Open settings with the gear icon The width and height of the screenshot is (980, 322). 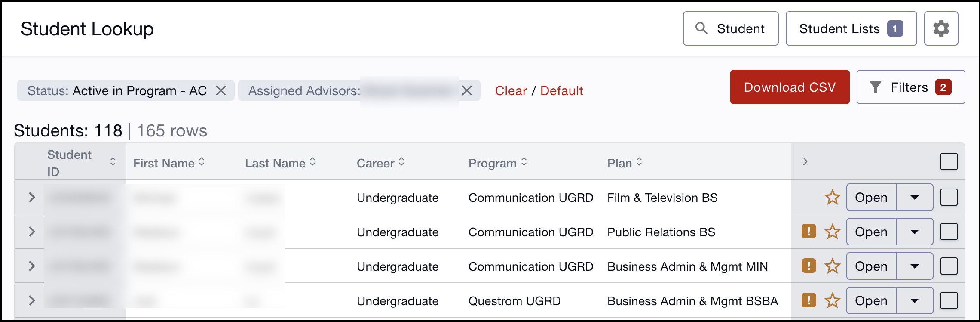941,28
